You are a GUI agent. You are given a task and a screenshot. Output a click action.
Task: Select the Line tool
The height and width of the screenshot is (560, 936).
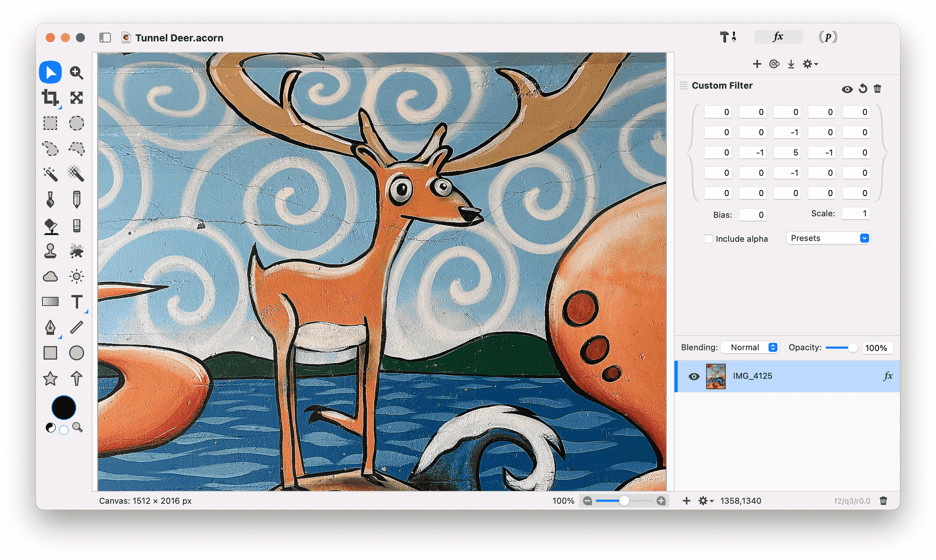pyautogui.click(x=77, y=328)
